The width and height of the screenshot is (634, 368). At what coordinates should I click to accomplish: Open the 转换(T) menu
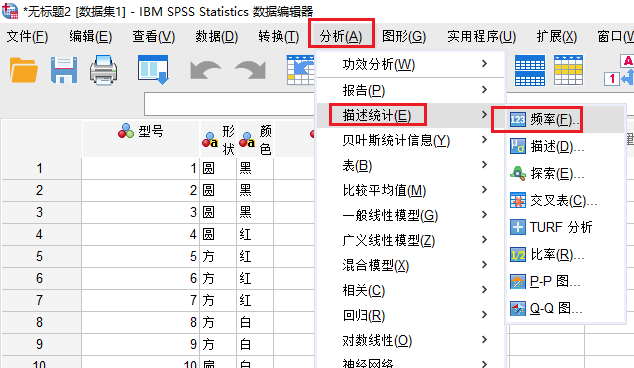tap(279, 37)
